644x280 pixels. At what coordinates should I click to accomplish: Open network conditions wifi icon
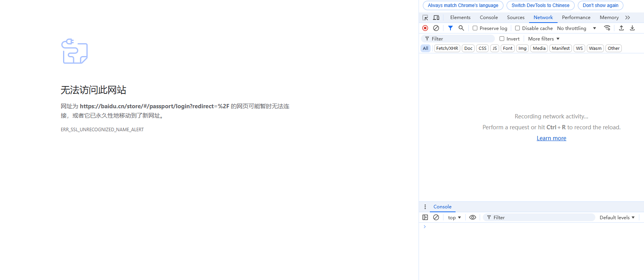(x=607, y=28)
